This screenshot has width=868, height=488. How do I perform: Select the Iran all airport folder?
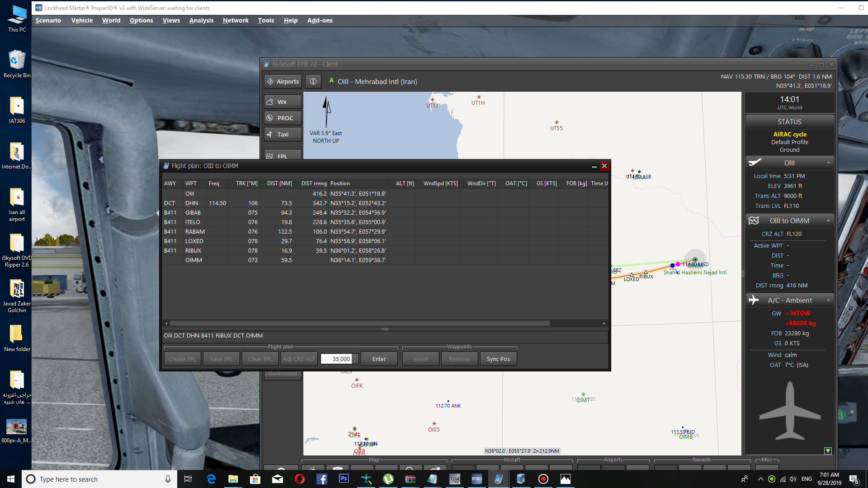click(x=17, y=205)
